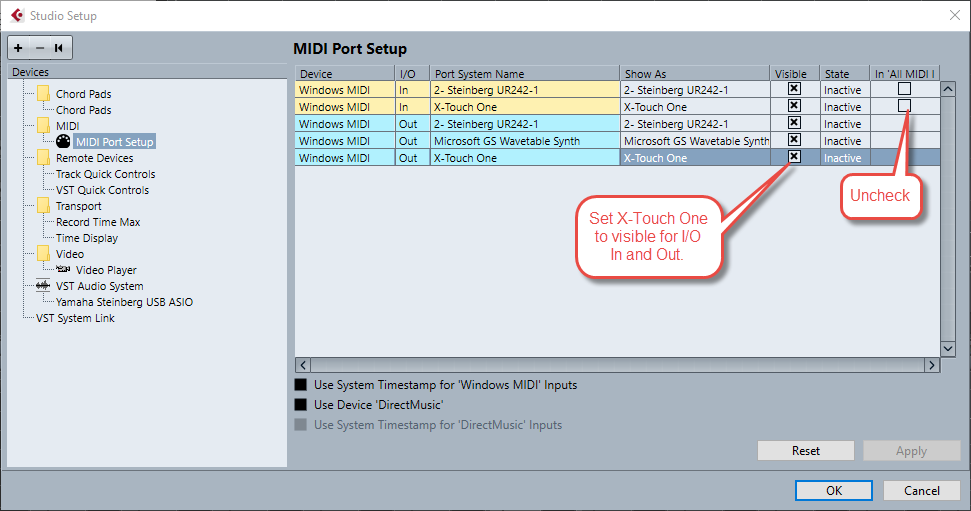Click the Port System Name column header
The height and width of the screenshot is (511, 971).
525,73
